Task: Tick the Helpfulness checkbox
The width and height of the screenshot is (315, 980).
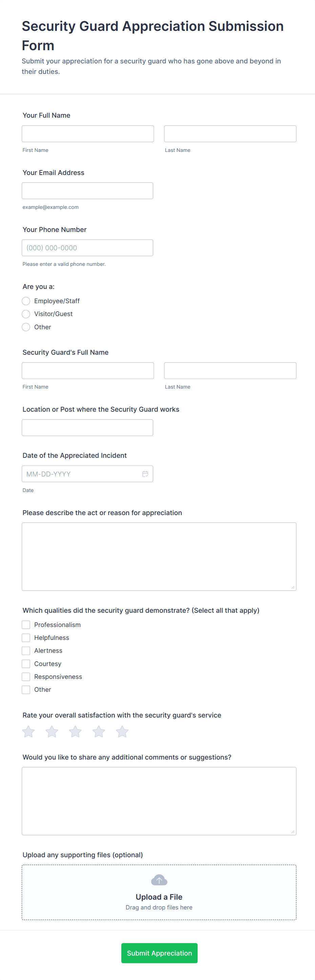Action: (26, 638)
